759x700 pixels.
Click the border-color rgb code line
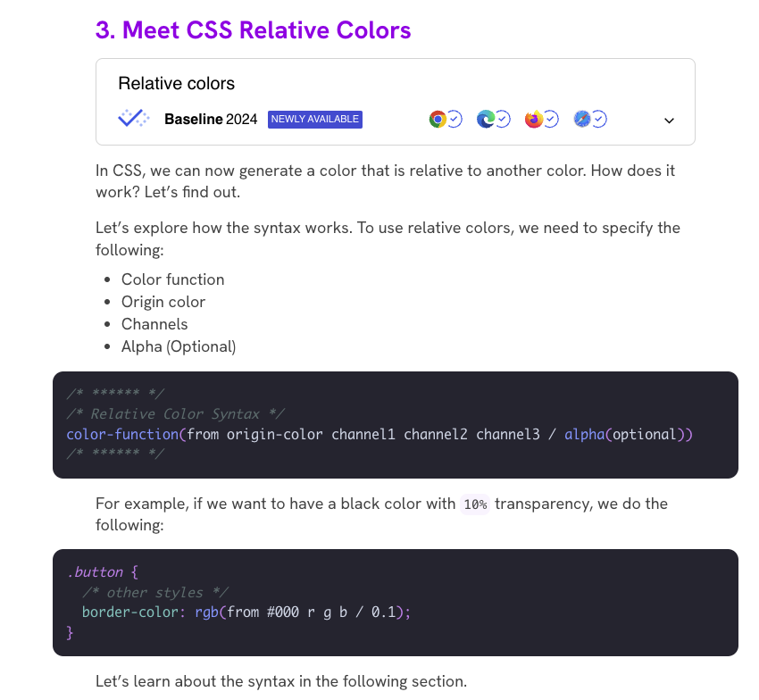tap(246, 612)
